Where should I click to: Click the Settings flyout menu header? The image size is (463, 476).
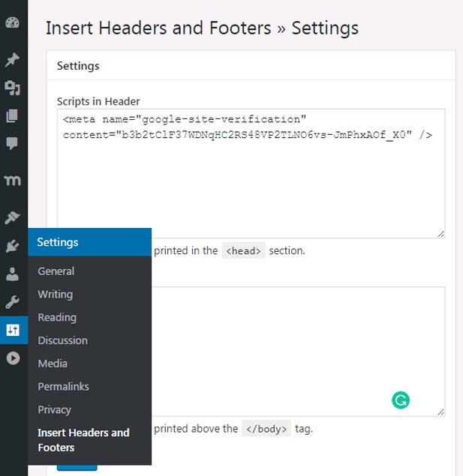click(89, 242)
